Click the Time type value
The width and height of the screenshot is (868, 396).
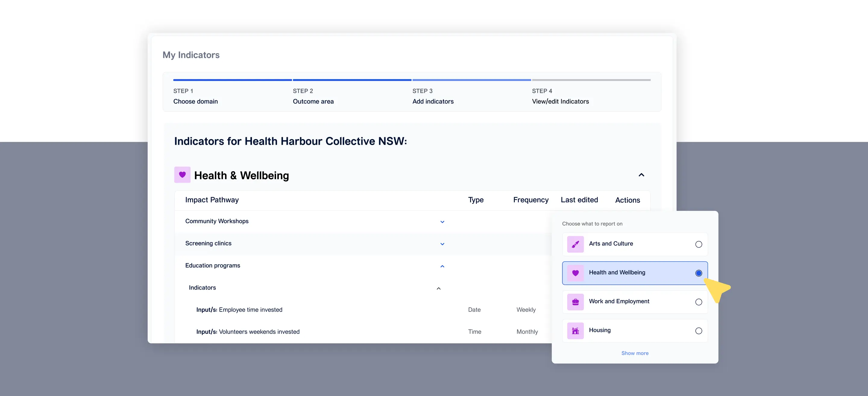point(474,331)
